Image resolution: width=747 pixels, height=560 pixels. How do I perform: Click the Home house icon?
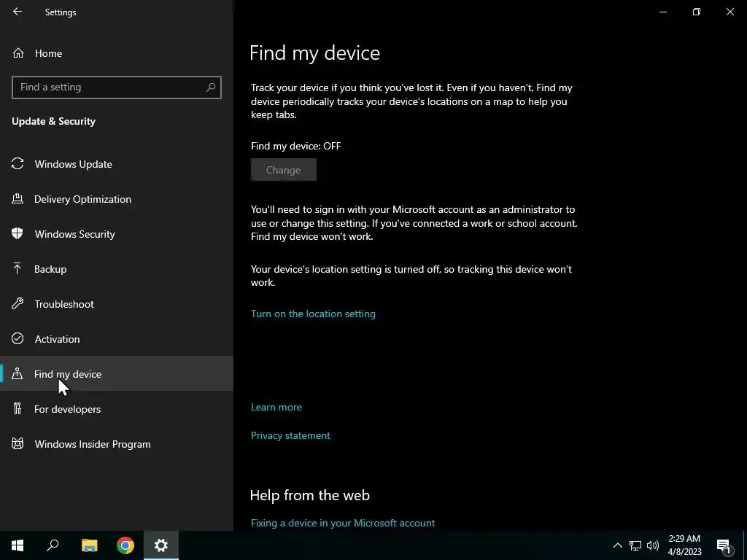pos(18,52)
